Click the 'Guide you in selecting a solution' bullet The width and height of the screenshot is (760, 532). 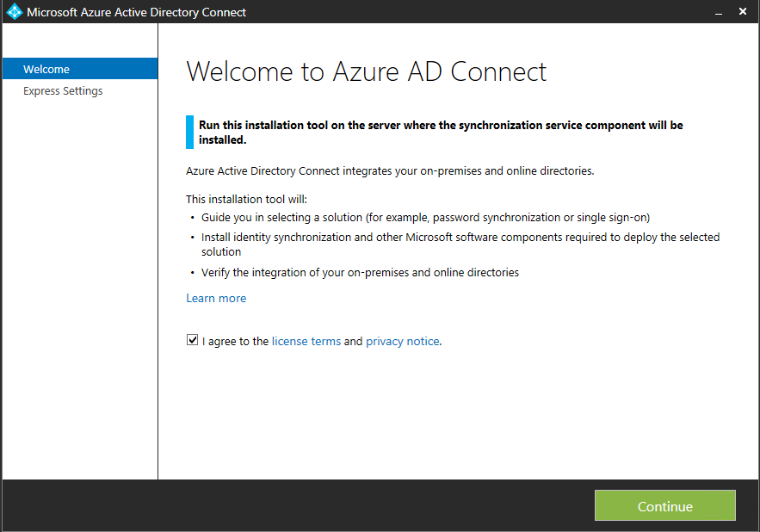click(x=425, y=218)
